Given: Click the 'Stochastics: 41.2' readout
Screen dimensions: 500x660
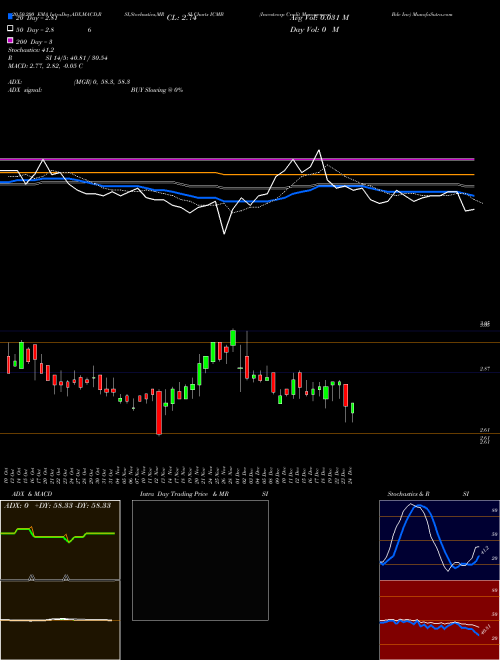Looking at the screenshot, I should tap(31, 50).
